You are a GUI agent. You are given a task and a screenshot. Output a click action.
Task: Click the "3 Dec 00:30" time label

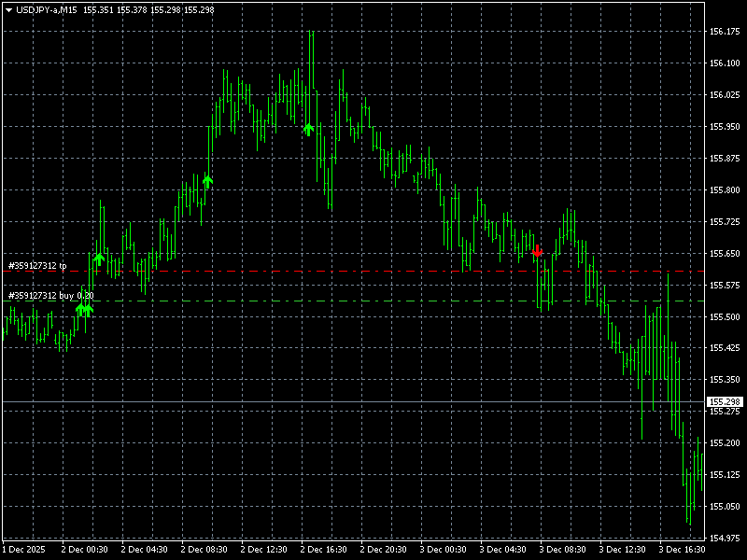(443, 550)
